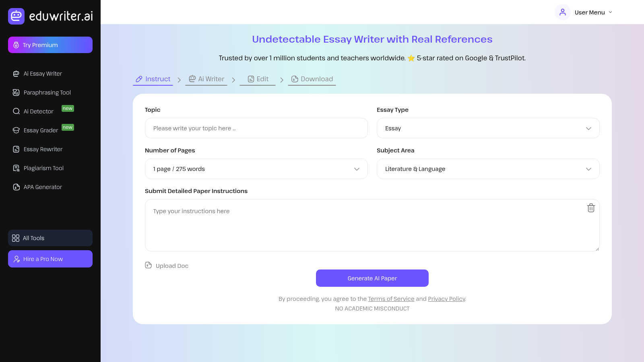Image resolution: width=644 pixels, height=362 pixels.
Task: Click the Essay Grader graduation cap icon
Action: tap(16, 130)
